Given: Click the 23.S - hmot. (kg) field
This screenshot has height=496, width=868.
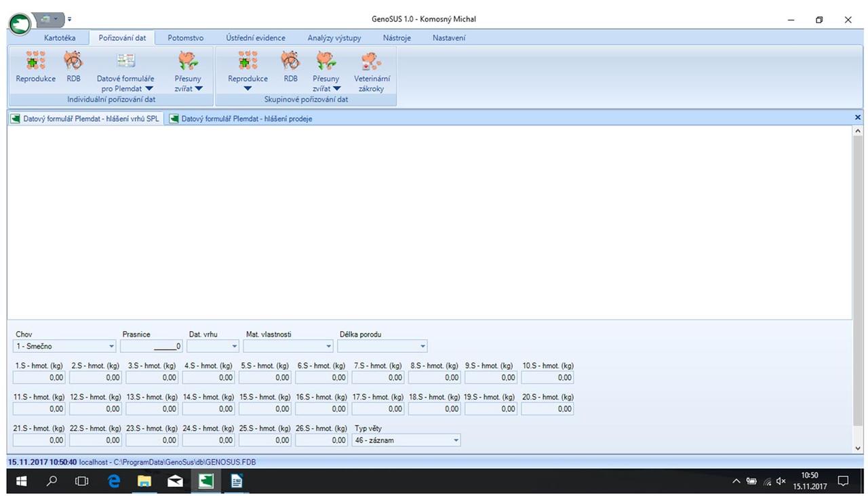Looking at the screenshot, I should coord(152,440).
